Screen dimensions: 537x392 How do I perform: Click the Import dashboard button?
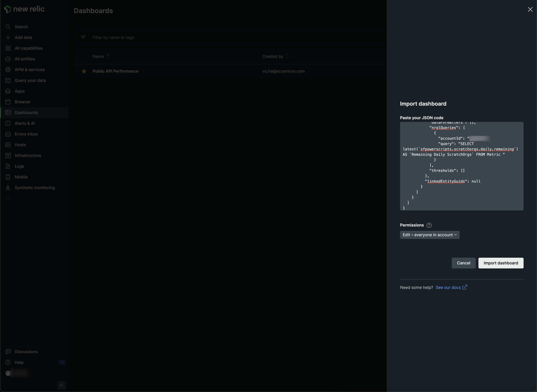[501, 263]
